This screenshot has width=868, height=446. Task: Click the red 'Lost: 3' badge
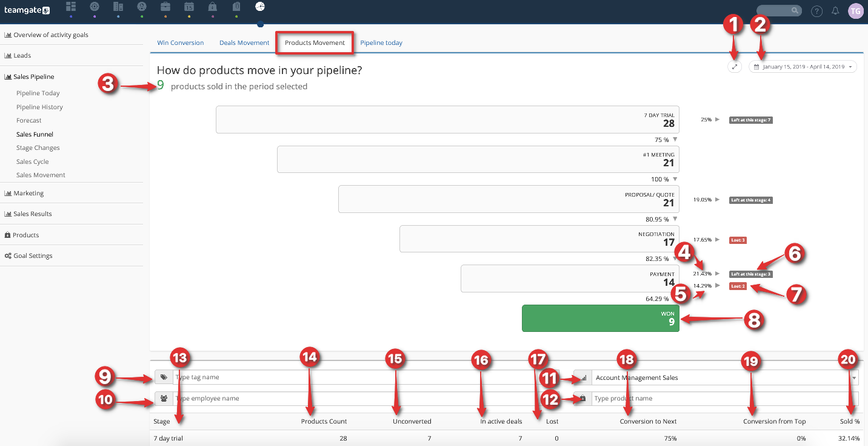click(x=738, y=240)
